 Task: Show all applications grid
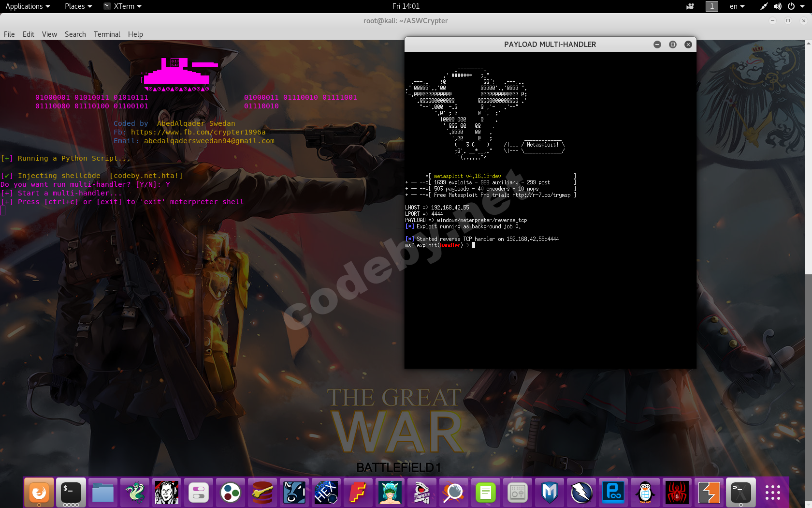click(x=773, y=493)
